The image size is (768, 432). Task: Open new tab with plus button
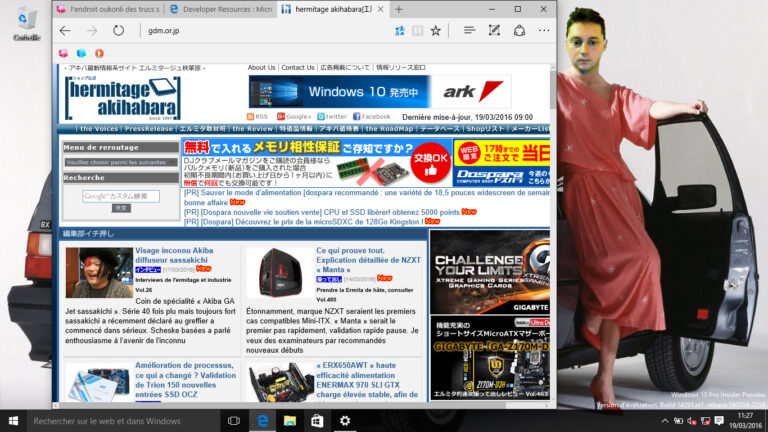(x=399, y=8)
